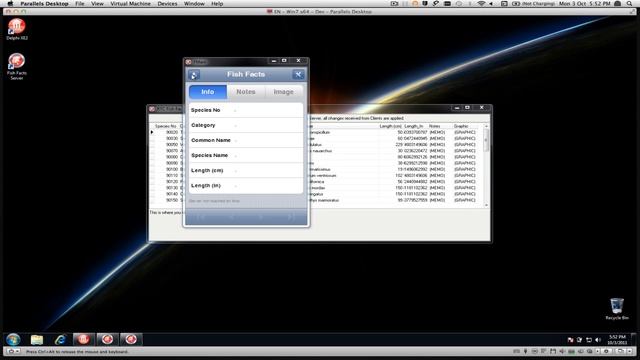
Task: Open the View menu
Action: point(97,4)
